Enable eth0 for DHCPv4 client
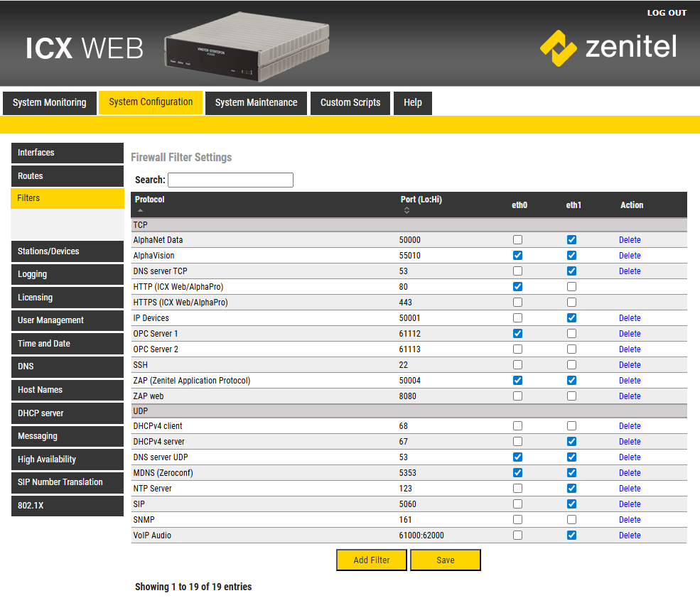 517,425
